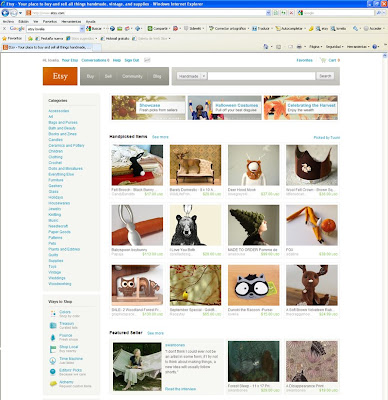Click the Google toolbar logo
The width and height of the screenshot is (388, 400).
17,29
